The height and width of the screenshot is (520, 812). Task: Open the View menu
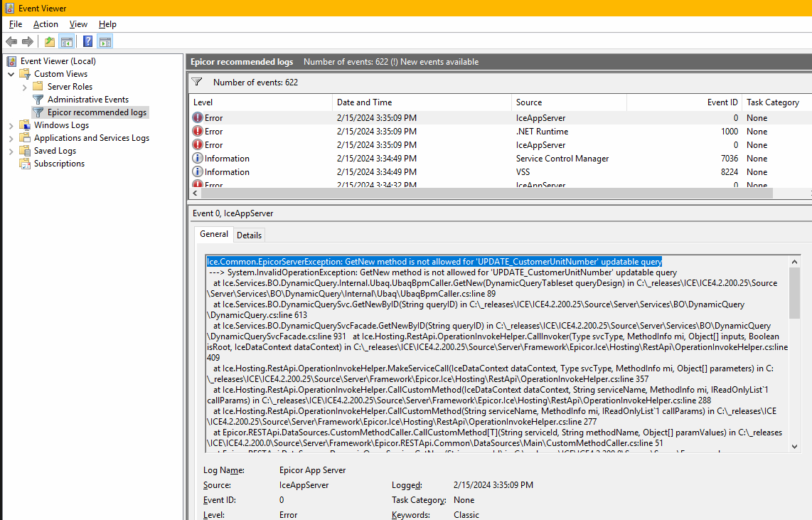(x=78, y=23)
